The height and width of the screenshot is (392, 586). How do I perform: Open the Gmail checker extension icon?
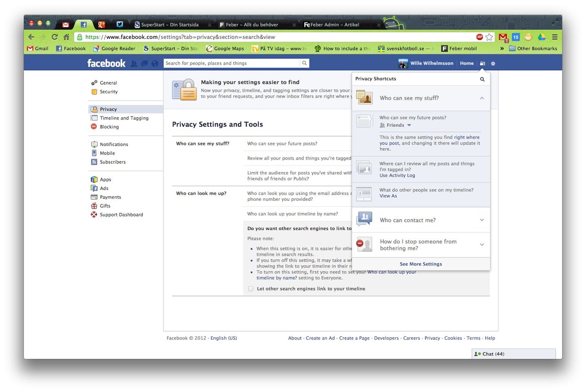coord(503,37)
